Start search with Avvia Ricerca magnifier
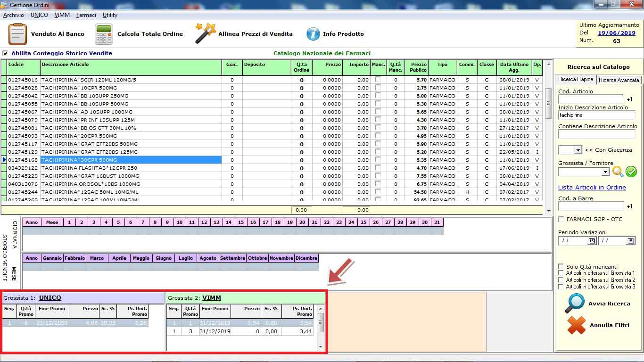644x362 pixels. pos(575,304)
